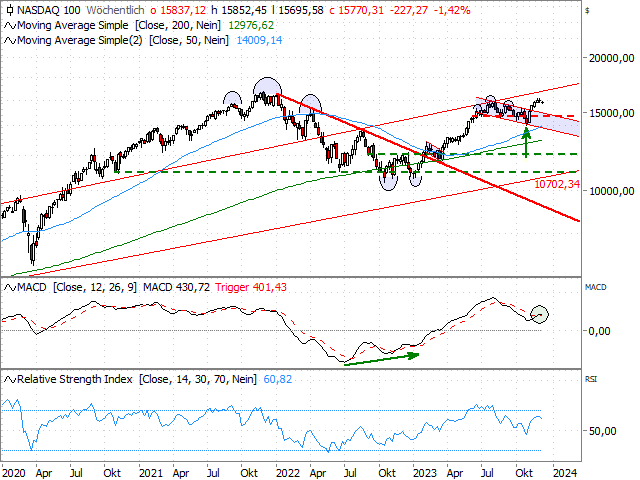Viewport: 640px width, 480px height.
Task: Click the Wöchentlich timeframe label
Action: 116,10
